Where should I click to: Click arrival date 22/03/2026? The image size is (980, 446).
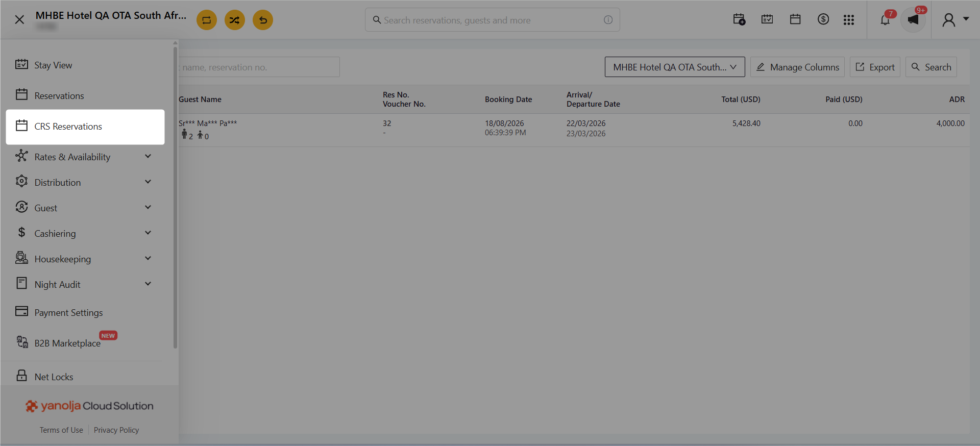[x=586, y=123]
